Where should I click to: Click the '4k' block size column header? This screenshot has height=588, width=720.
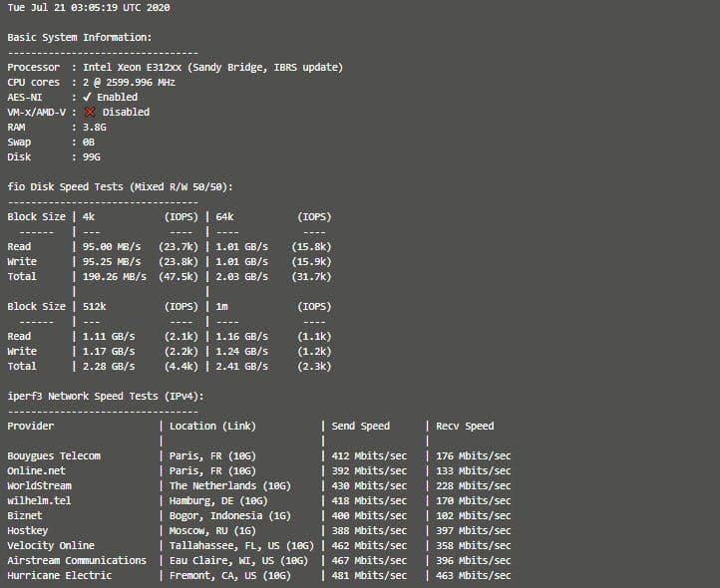point(89,216)
